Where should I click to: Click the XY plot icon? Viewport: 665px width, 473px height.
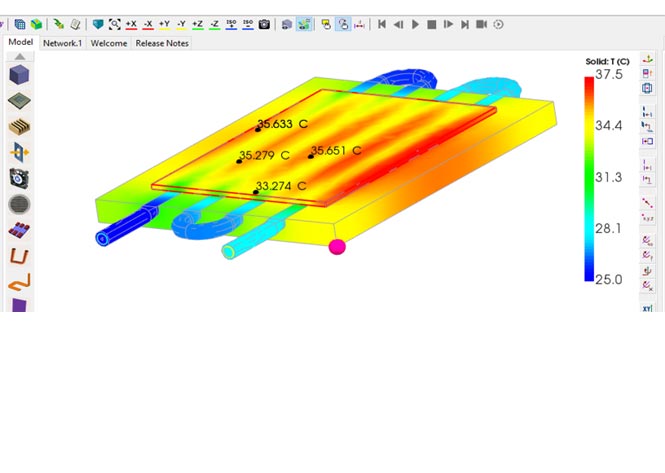647,308
